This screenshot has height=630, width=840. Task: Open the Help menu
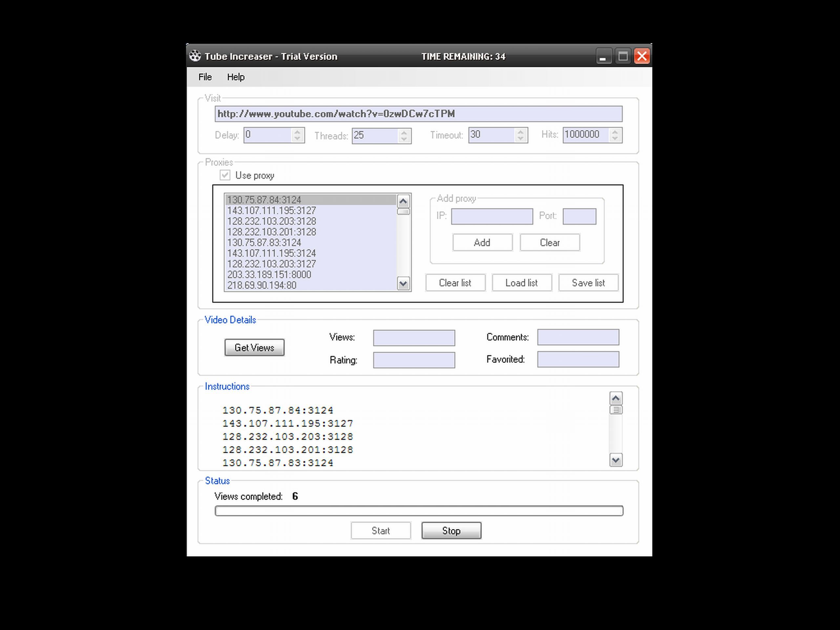pyautogui.click(x=236, y=77)
